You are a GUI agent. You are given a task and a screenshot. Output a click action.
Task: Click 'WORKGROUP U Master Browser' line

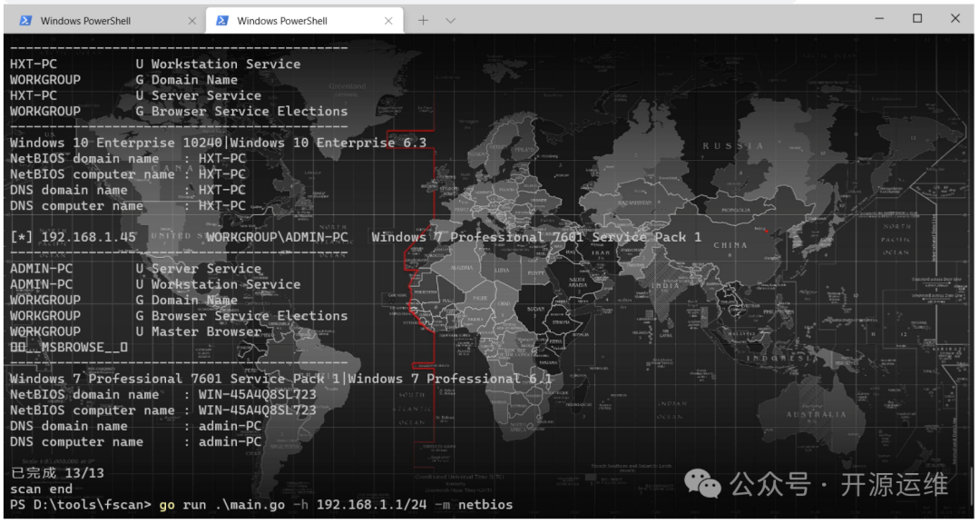point(135,331)
